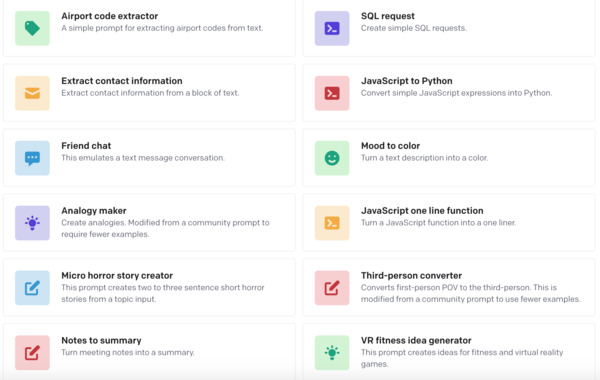Select the Analogy maker description text
600x380 pixels.
[x=165, y=228]
